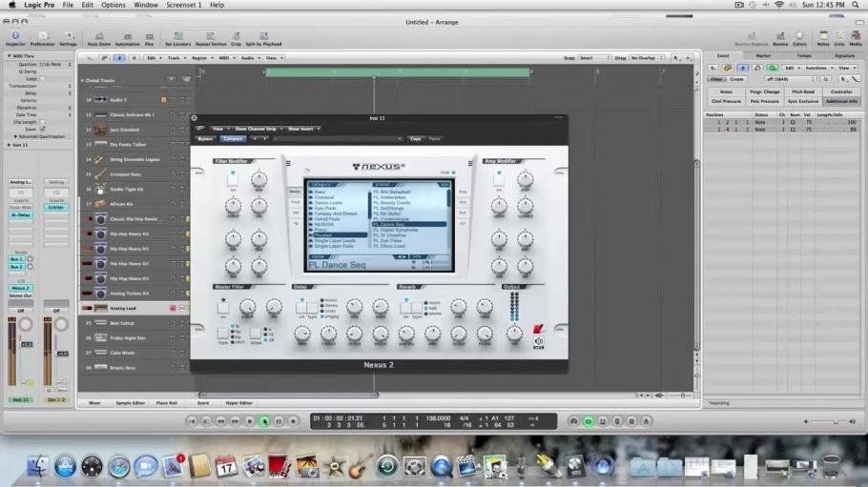Open the Options menu

click(113, 5)
